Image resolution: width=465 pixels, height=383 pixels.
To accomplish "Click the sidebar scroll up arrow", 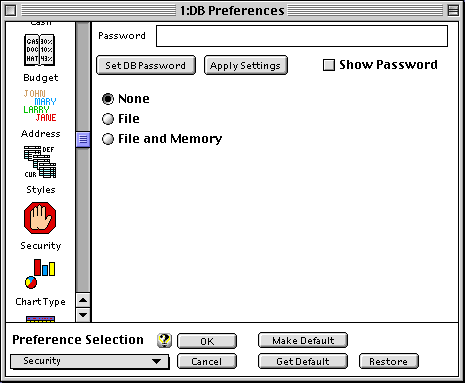I will tap(83, 300).
